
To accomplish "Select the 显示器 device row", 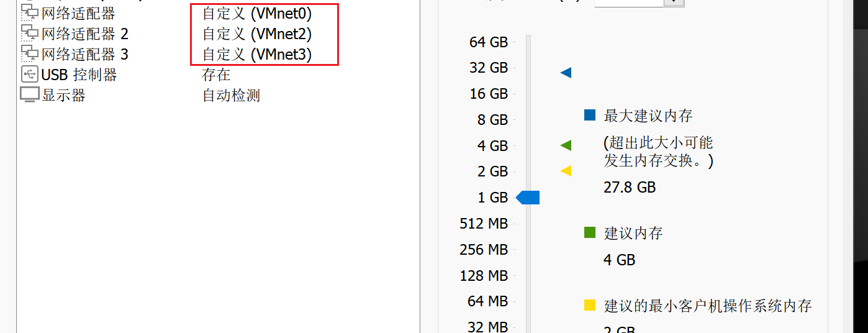I will (63, 96).
